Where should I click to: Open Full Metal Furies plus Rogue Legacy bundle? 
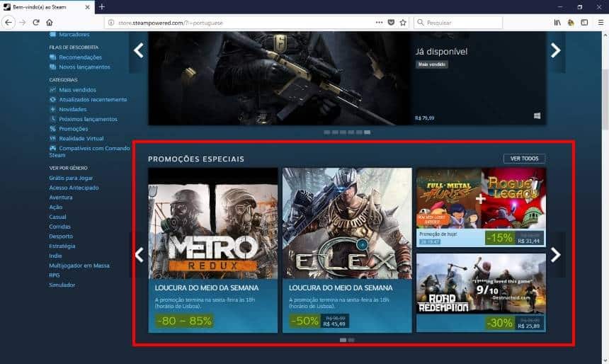(482, 207)
